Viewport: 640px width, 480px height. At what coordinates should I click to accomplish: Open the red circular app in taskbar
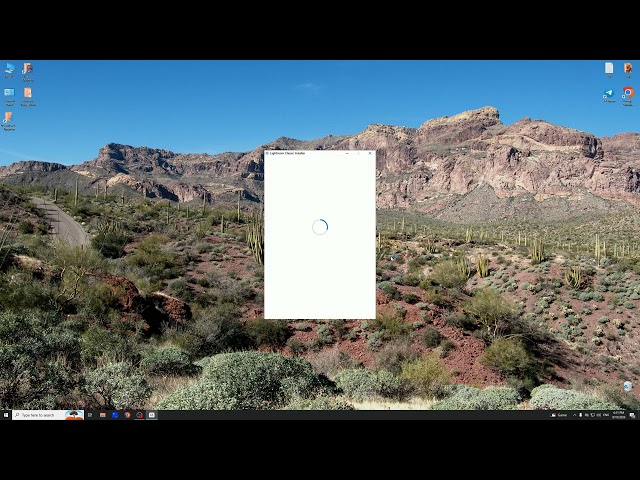click(140, 415)
